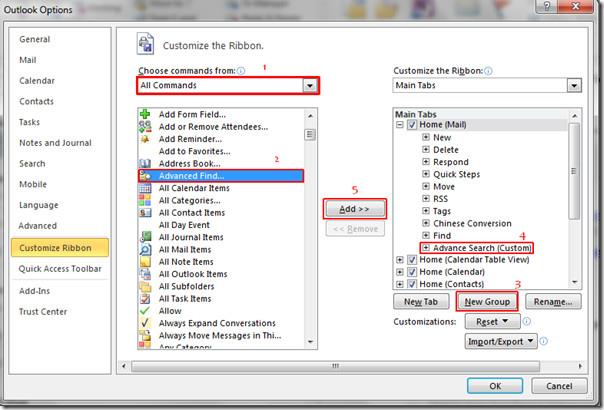
Task: Open the Main Tabs ribbon dropdown
Action: 574,86
